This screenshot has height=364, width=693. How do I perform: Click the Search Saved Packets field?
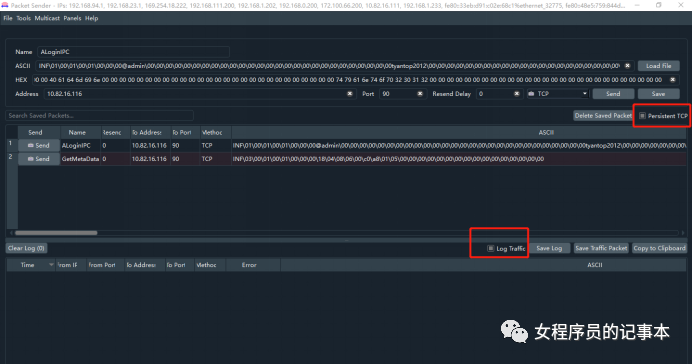[x=99, y=116]
